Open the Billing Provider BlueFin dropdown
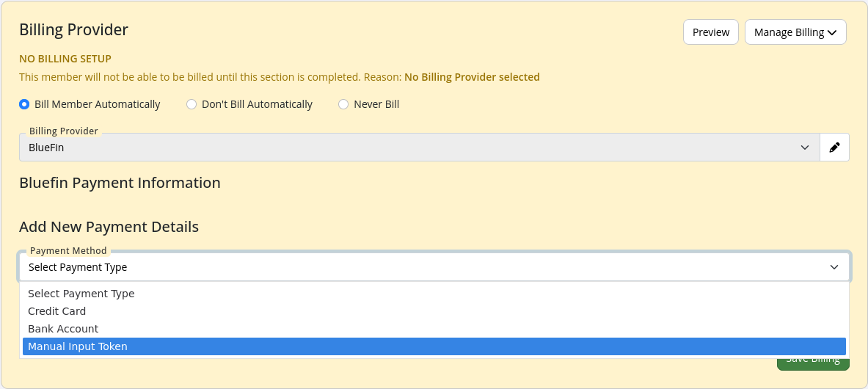The height and width of the screenshot is (389, 868). 419,148
